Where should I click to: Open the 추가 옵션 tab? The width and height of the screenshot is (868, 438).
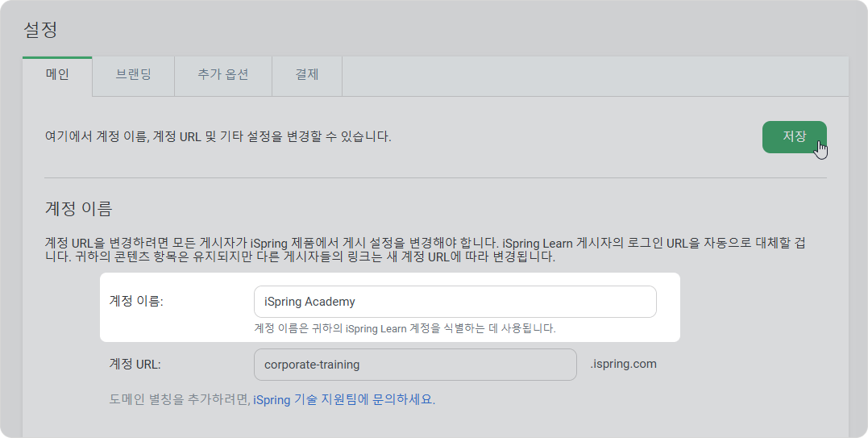coord(223,75)
